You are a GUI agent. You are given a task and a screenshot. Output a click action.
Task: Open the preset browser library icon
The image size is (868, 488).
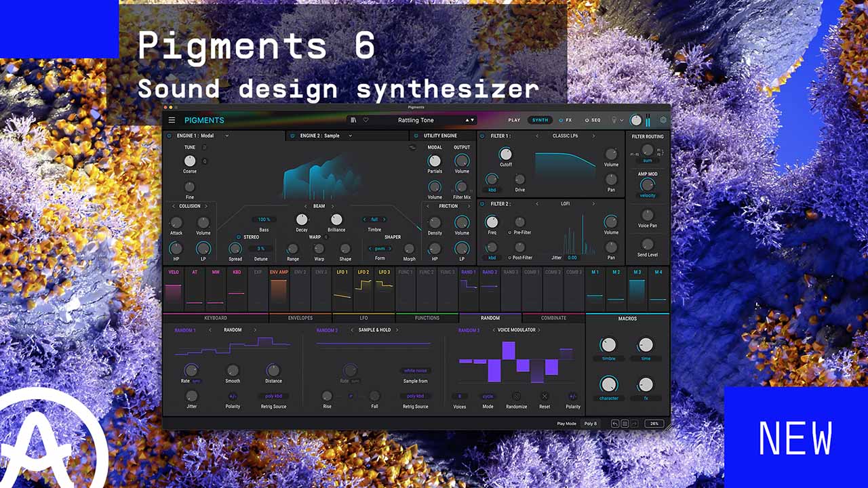pyautogui.click(x=353, y=120)
